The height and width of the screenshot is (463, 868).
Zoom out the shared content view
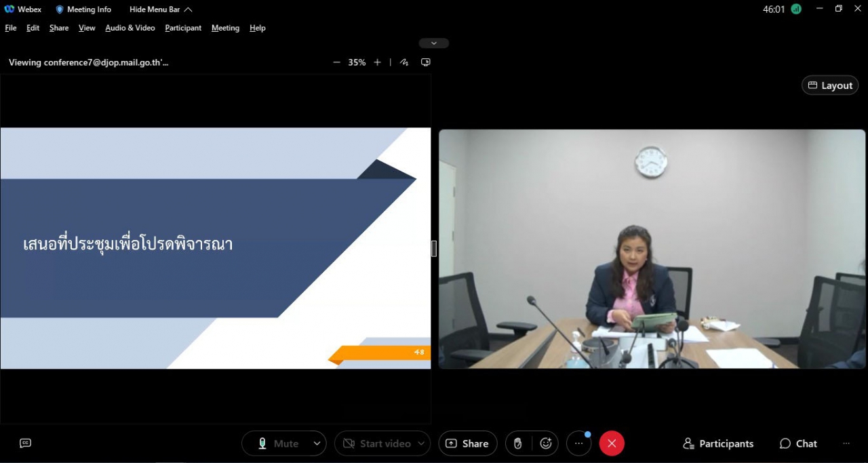pyautogui.click(x=336, y=62)
